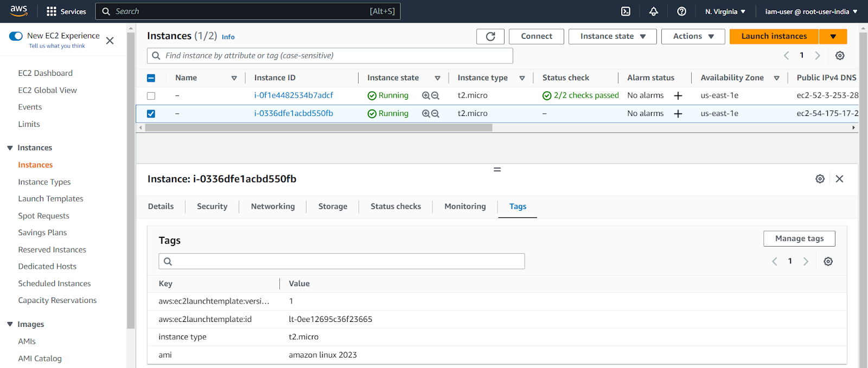
Task: Open the help question mark menu
Action: (x=682, y=11)
